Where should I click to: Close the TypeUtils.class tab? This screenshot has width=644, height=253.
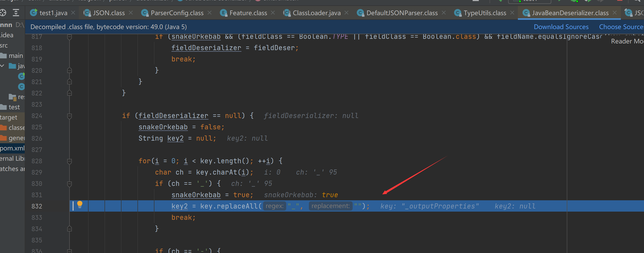click(512, 13)
